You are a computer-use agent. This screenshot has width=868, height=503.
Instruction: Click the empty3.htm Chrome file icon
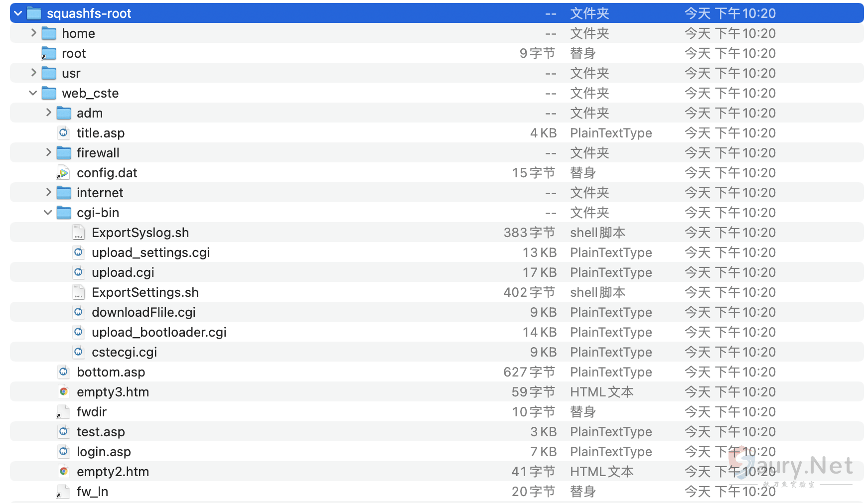[63, 392]
